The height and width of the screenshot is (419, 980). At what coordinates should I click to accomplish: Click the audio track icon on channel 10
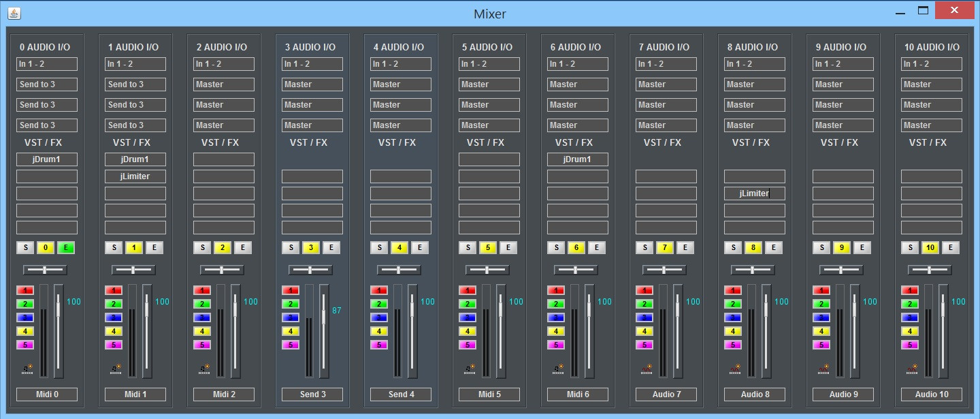912,369
